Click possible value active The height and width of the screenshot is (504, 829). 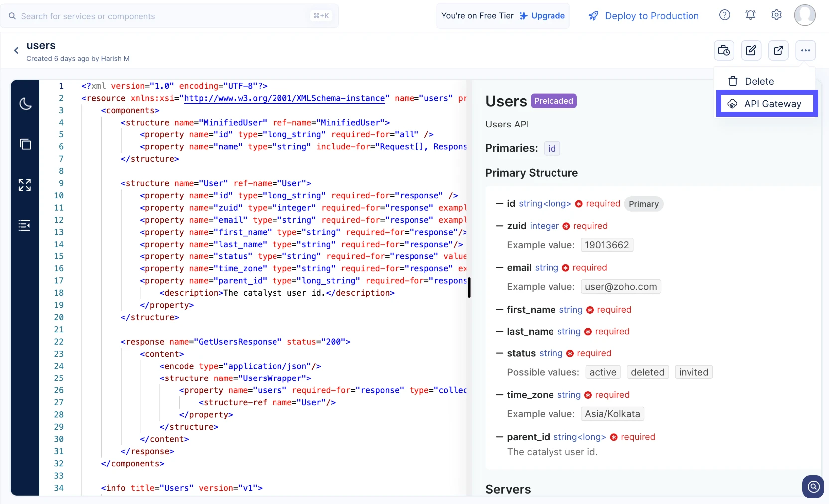coord(603,372)
